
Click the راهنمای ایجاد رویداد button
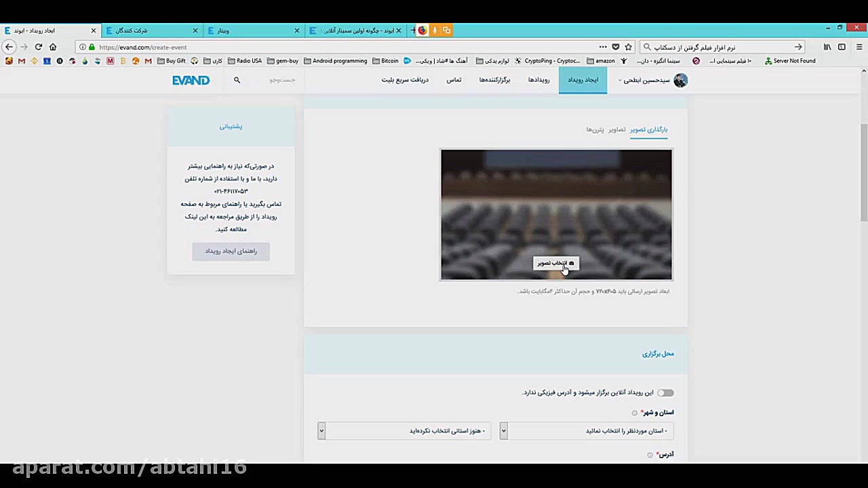click(x=231, y=251)
